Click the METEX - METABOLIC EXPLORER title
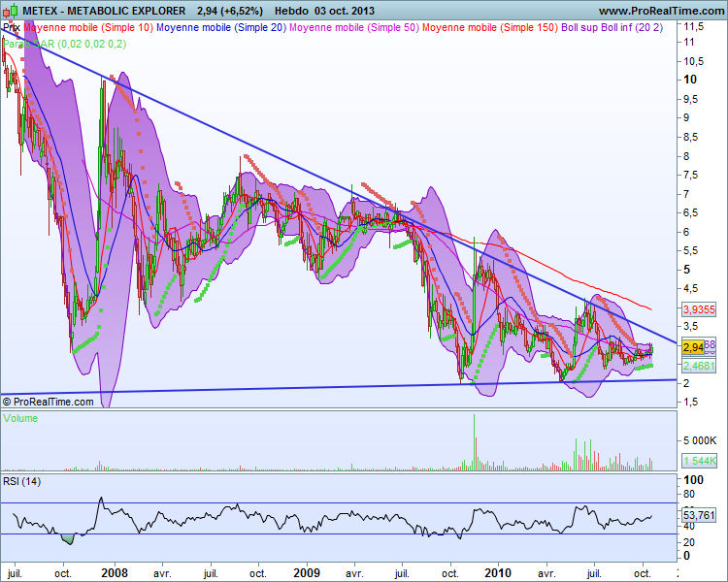Screen dimensions: 728x582 click(x=104, y=11)
